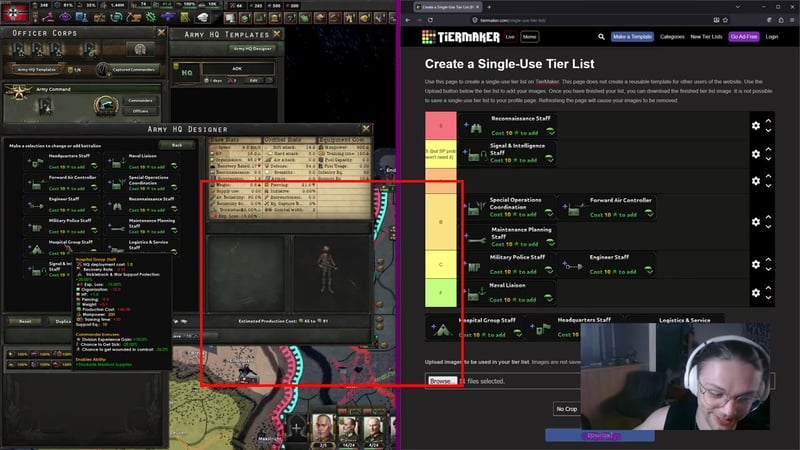Bookmark the page with the browser star icon

coord(725,20)
